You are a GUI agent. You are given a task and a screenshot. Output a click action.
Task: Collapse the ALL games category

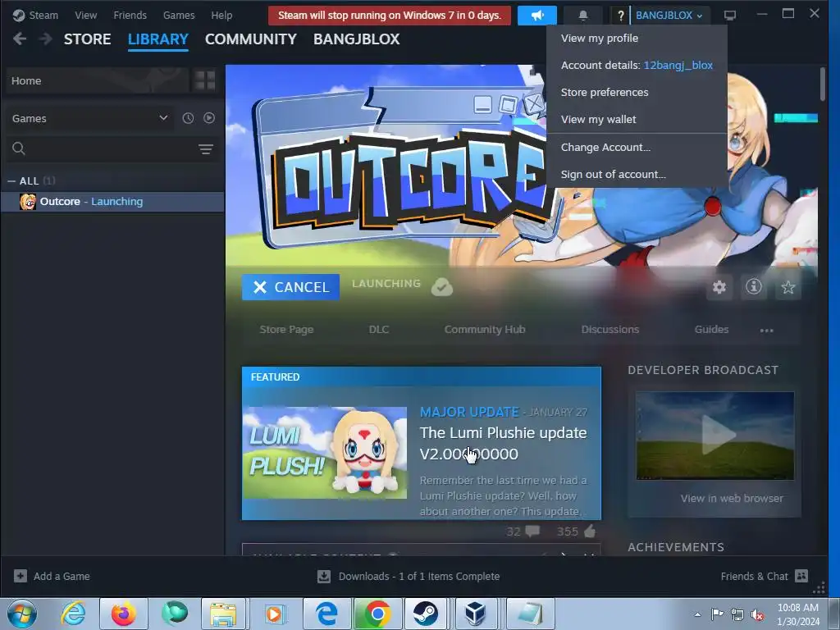pyautogui.click(x=11, y=181)
